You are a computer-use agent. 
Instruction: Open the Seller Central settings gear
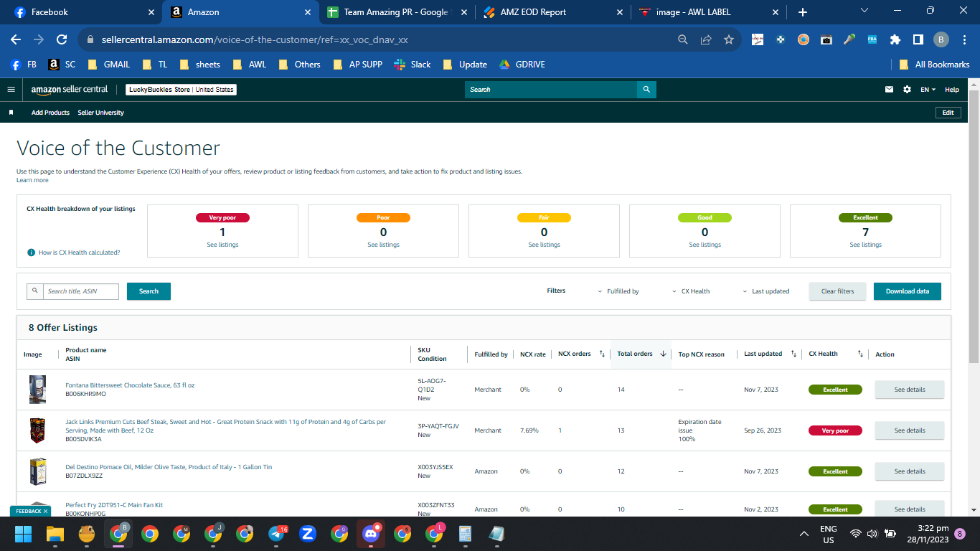pos(907,90)
